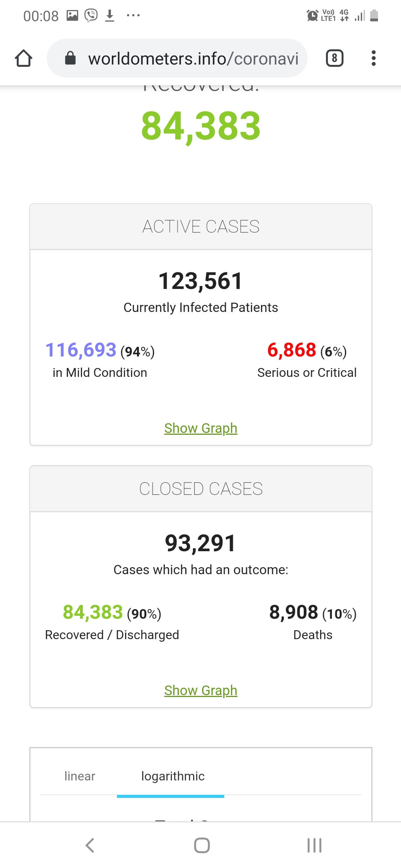
Task: Show Graph for Closed Cases
Action: (x=200, y=690)
